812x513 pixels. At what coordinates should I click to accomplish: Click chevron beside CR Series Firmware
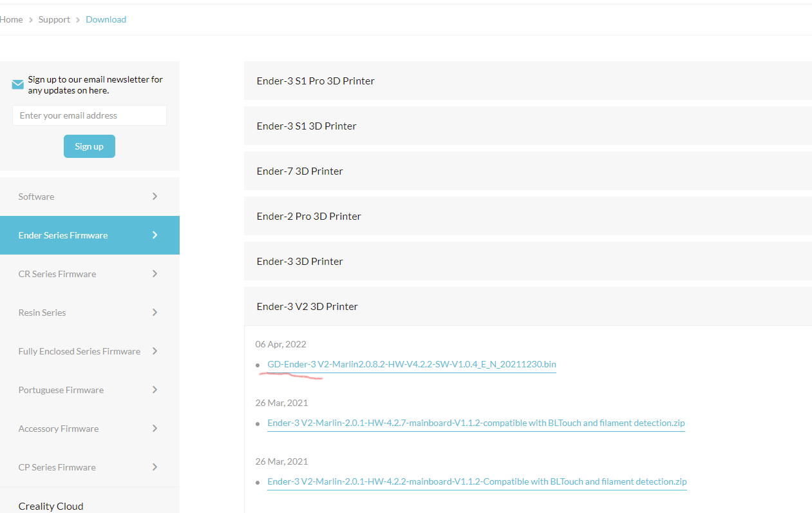[155, 273]
